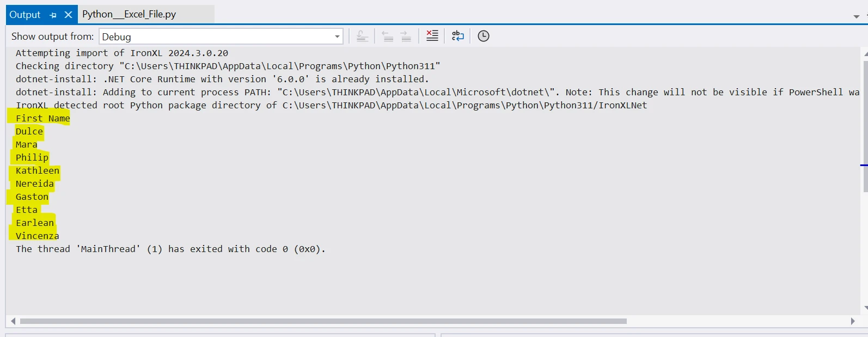Click the horizontal scrollbar left arrow
This screenshot has height=337, width=868.
pos(13,321)
